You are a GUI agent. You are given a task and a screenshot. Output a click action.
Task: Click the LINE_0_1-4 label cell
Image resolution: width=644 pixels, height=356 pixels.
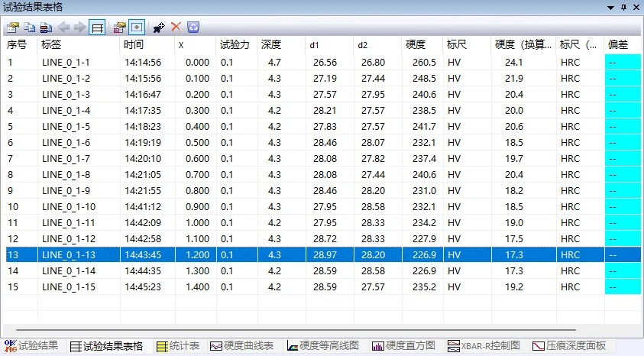[66, 111]
